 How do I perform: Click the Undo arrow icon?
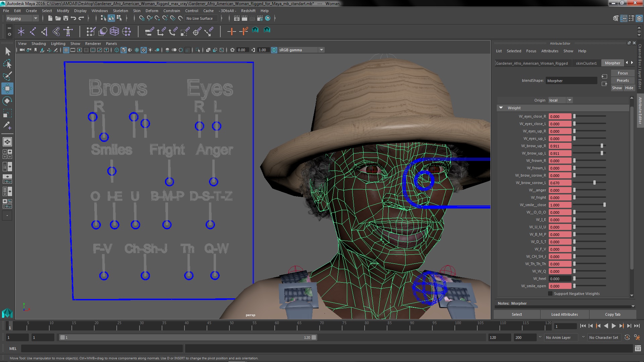click(73, 18)
